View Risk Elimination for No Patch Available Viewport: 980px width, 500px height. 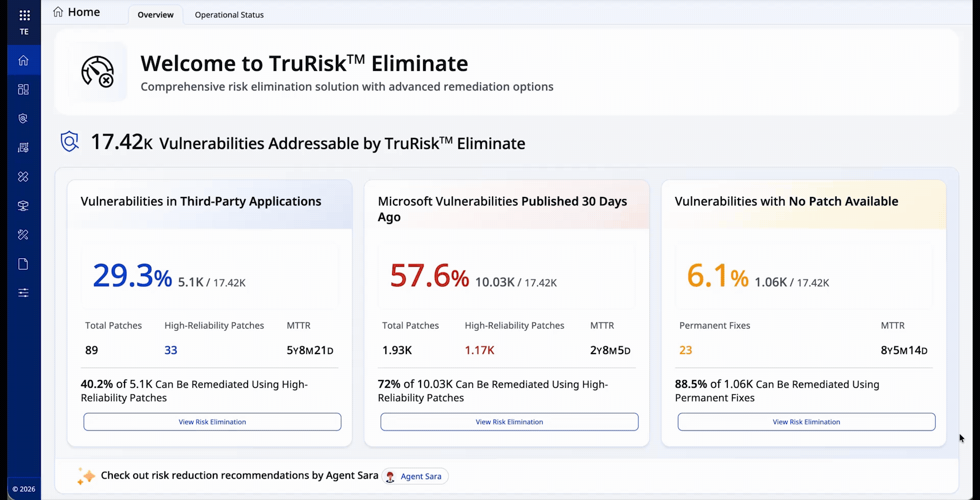pyautogui.click(x=806, y=422)
